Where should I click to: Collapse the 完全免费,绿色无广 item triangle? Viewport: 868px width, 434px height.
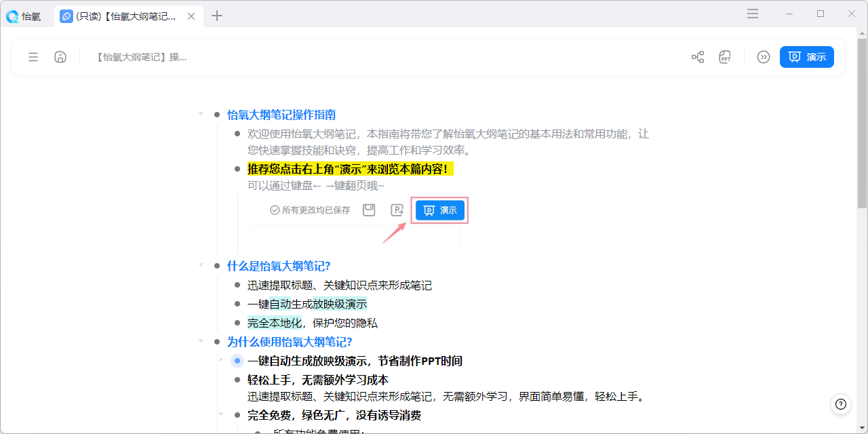[x=221, y=414]
